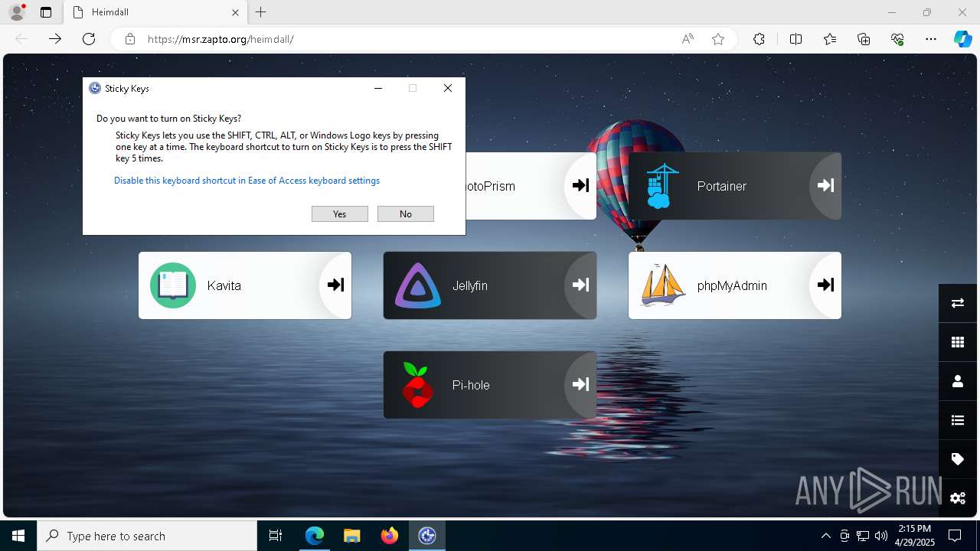Click No in Sticky Keys dialog
The image size is (980, 551).
[x=406, y=214]
